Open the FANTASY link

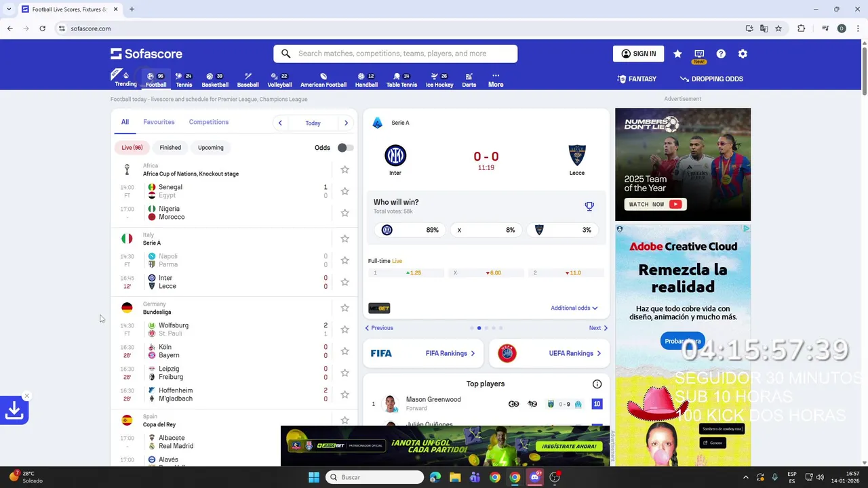(637, 79)
